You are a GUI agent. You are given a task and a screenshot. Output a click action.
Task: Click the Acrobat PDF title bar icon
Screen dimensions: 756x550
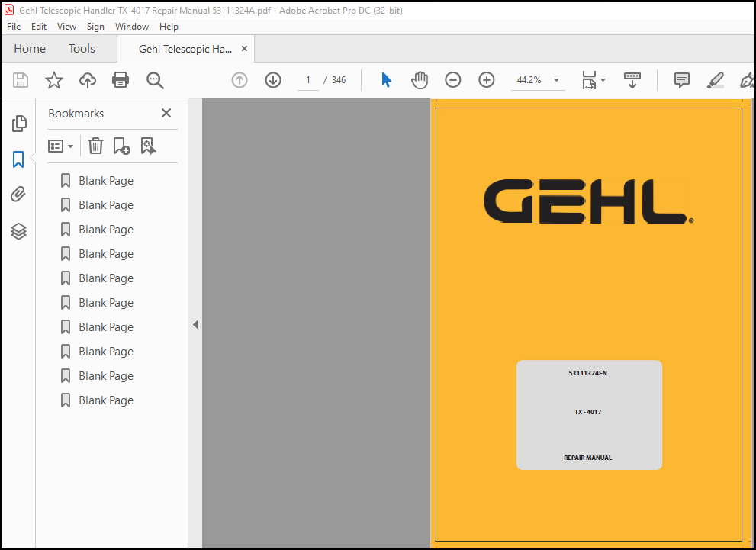(x=9, y=10)
